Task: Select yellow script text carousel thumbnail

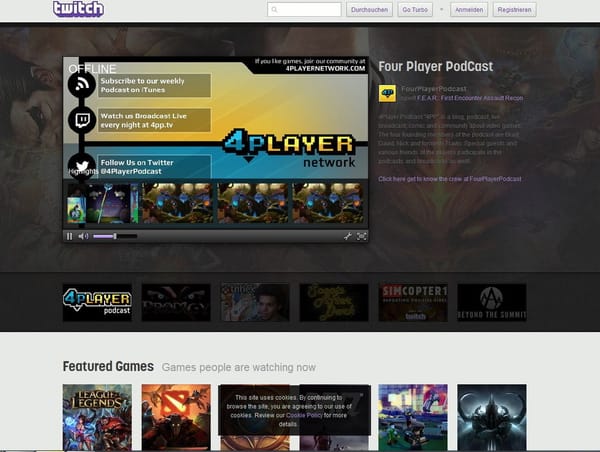Action: (x=334, y=302)
